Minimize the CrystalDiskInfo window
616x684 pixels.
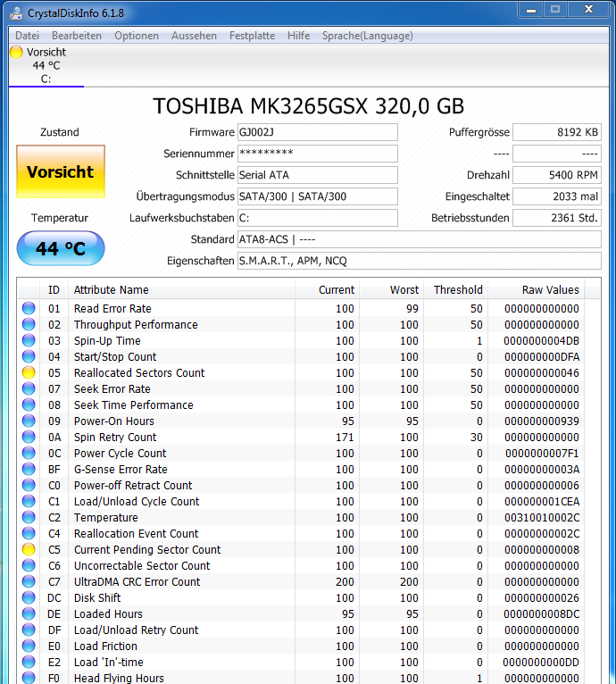(x=531, y=10)
